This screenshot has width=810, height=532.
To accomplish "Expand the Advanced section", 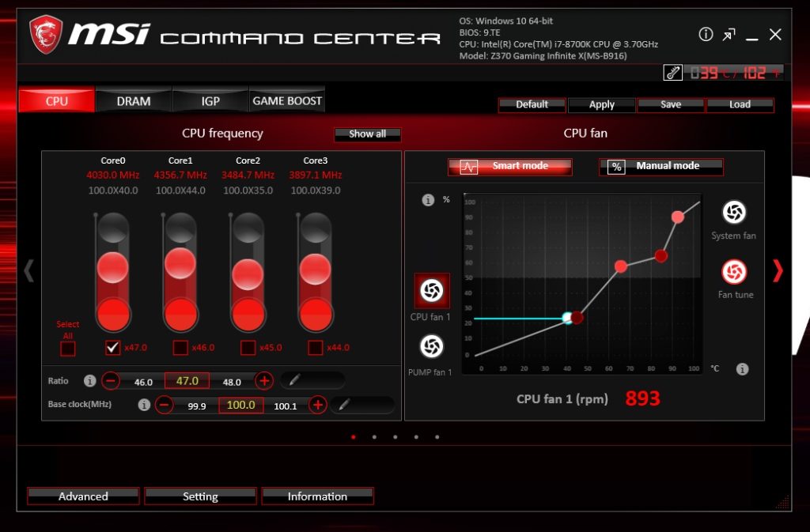I will coord(83,496).
